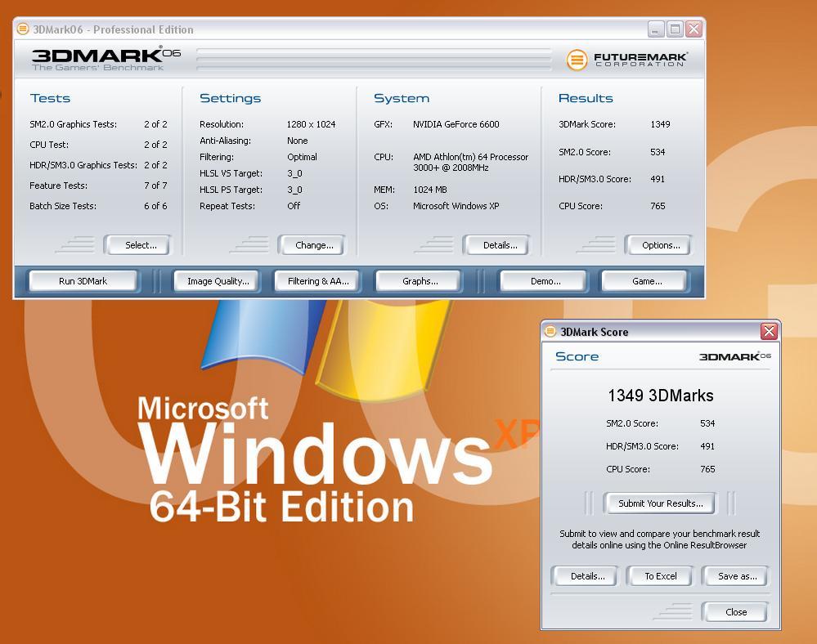Click the HLSL VS Target label
The height and width of the screenshot is (644, 817).
click(231, 173)
